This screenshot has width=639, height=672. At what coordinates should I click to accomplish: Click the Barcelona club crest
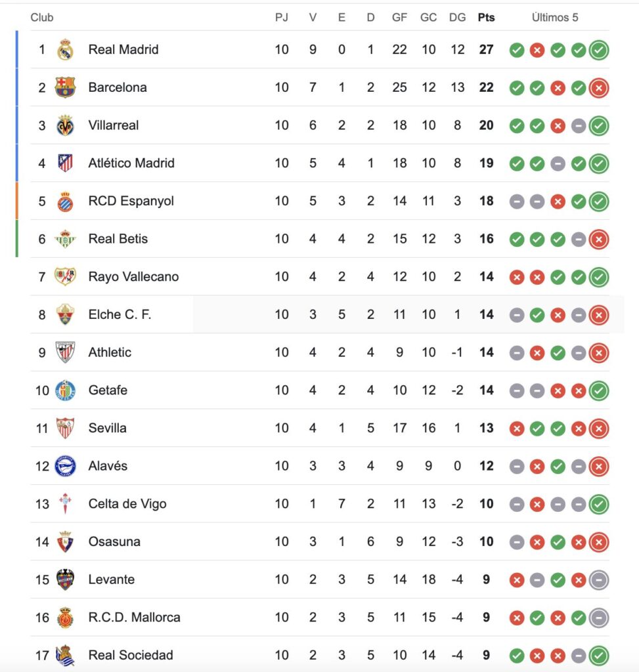(65, 87)
